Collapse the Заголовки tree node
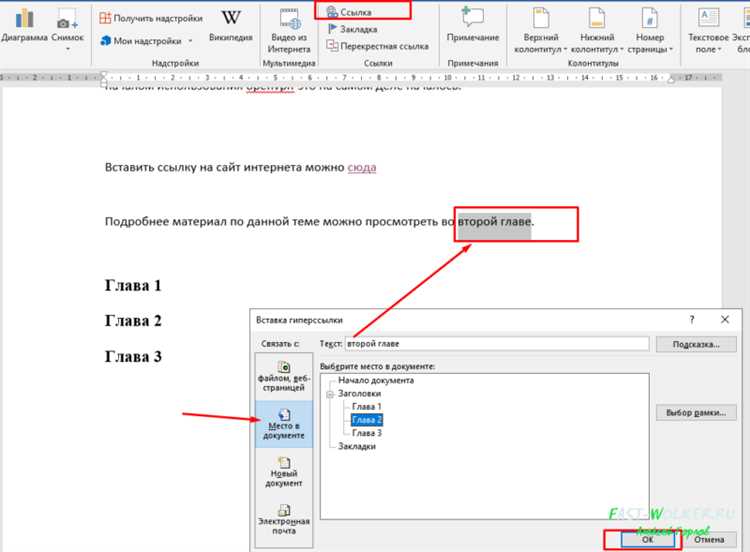This screenshot has width=750, height=552. (327, 394)
